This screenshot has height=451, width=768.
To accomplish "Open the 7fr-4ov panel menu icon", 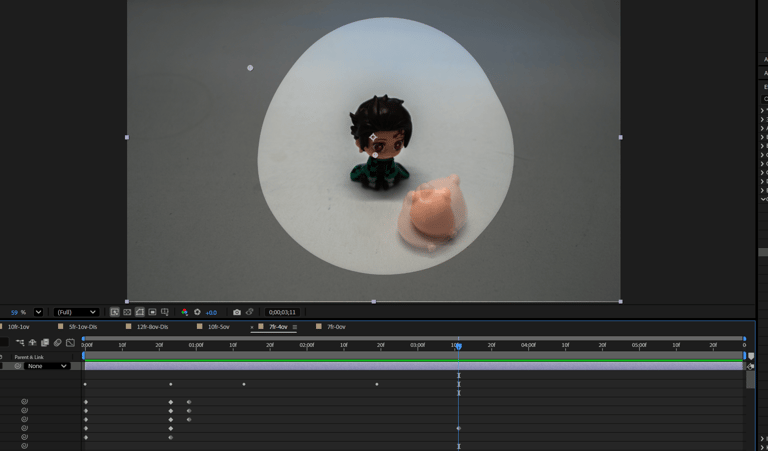I will point(295,327).
